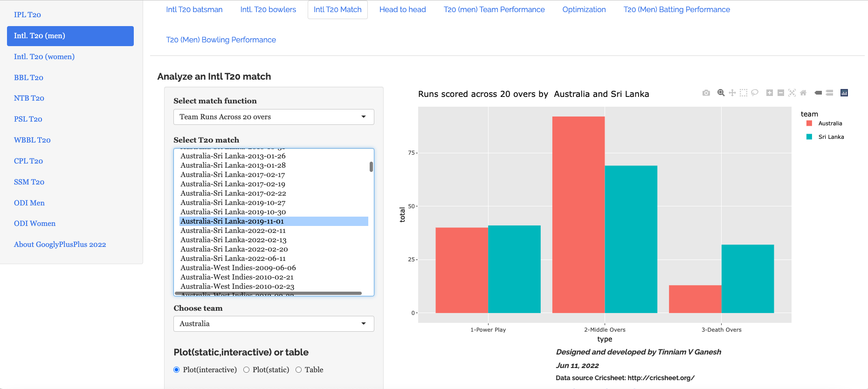Open the Intl. T20 bowlers tab
This screenshot has height=389, width=868.
[x=268, y=10]
